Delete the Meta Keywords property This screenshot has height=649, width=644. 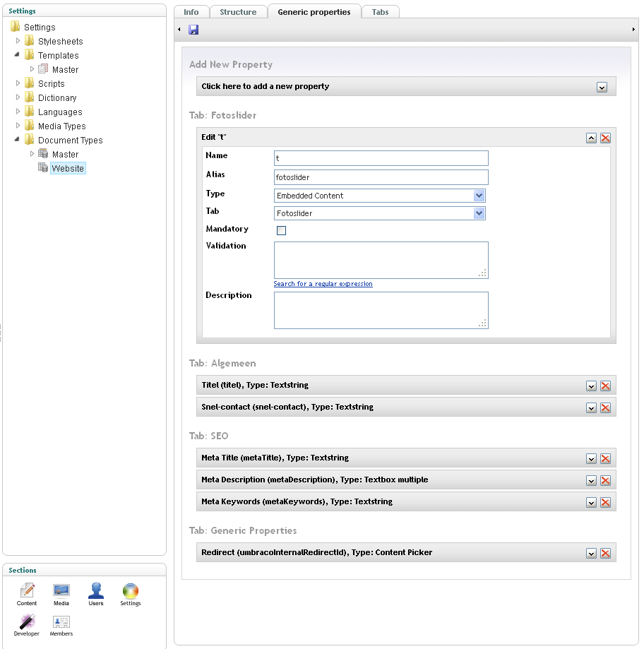[x=605, y=502]
